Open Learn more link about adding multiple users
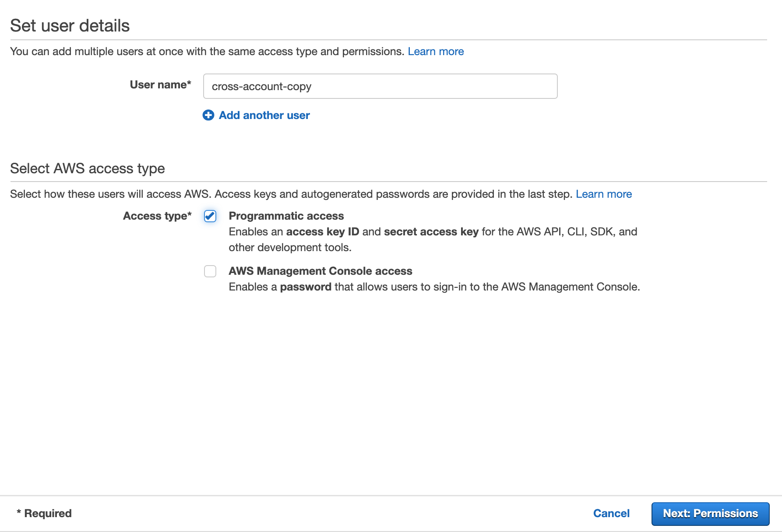 pos(435,52)
